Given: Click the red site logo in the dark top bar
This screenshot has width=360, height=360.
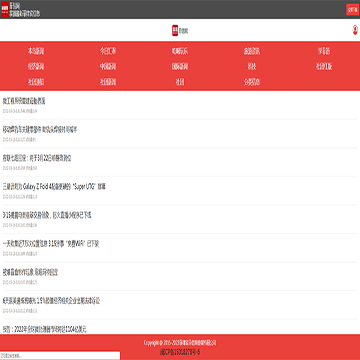Looking at the screenshot, I should (x=5, y=9).
